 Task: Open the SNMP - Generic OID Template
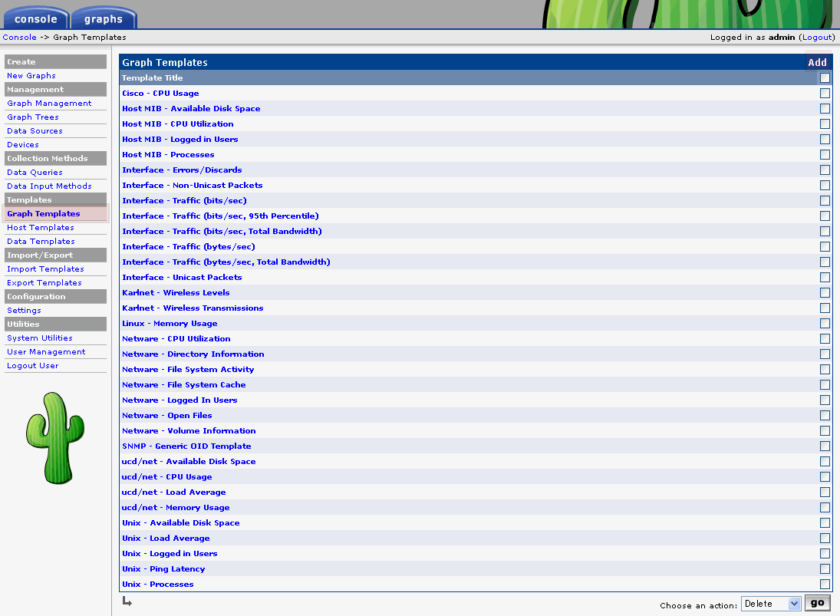click(186, 446)
